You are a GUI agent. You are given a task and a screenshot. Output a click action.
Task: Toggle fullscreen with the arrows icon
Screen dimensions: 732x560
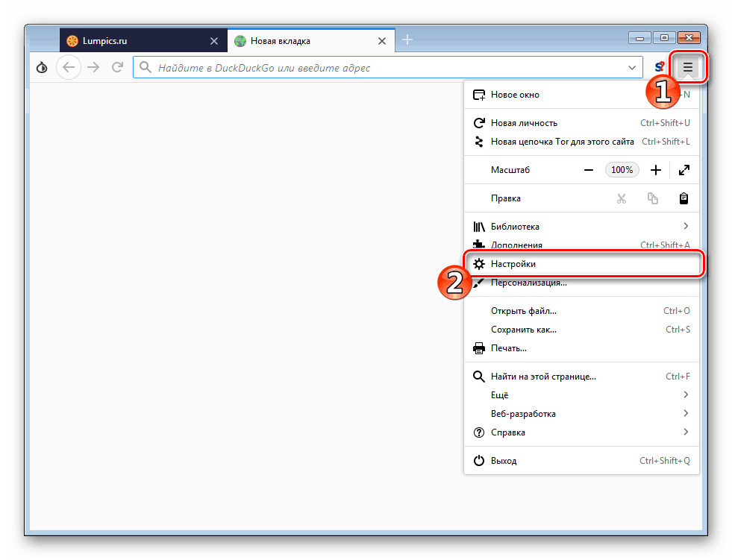[x=684, y=170]
